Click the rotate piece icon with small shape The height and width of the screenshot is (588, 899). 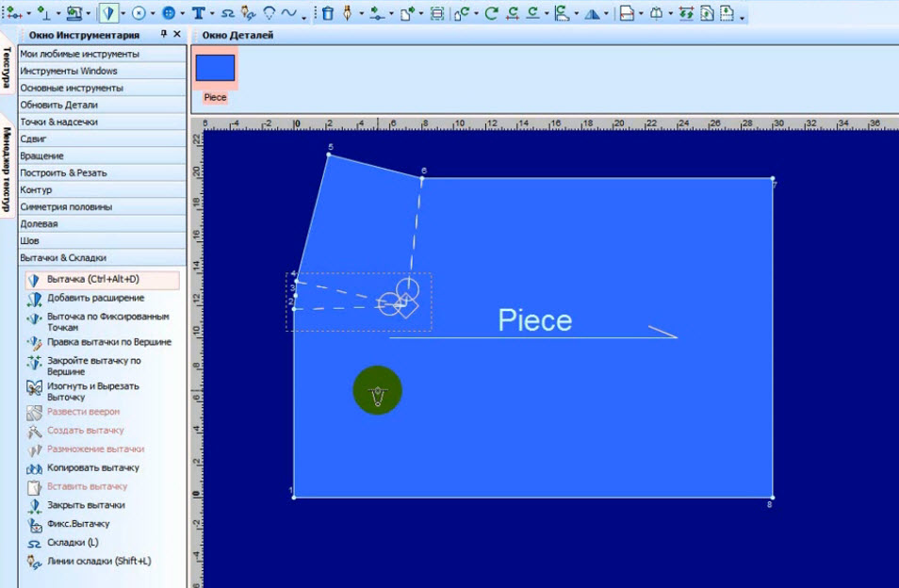coord(462,12)
